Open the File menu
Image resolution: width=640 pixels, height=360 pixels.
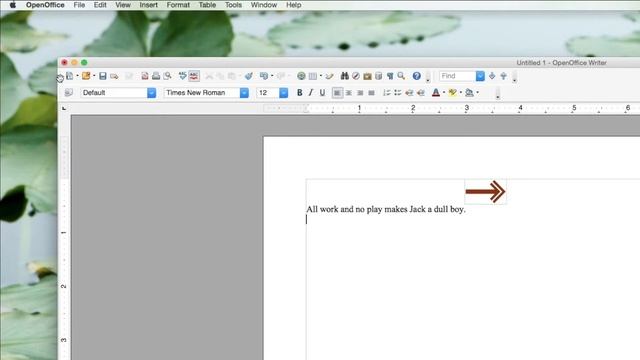tap(79, 5)
